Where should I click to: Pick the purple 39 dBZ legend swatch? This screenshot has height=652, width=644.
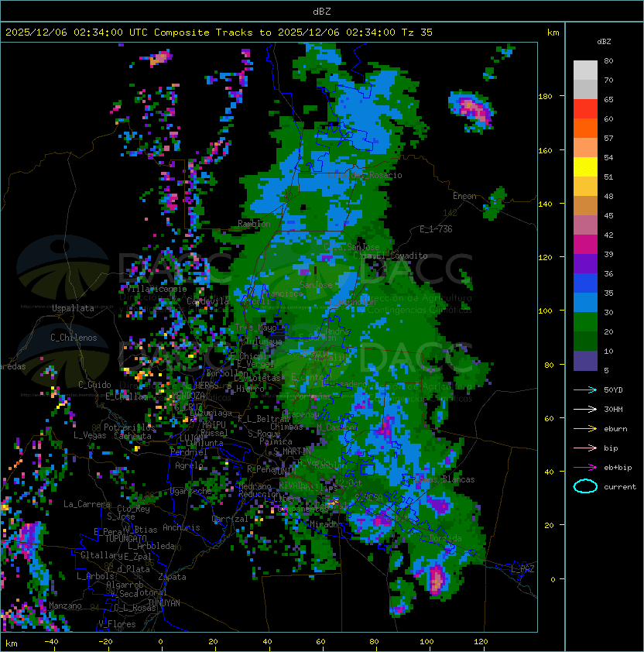585,263
